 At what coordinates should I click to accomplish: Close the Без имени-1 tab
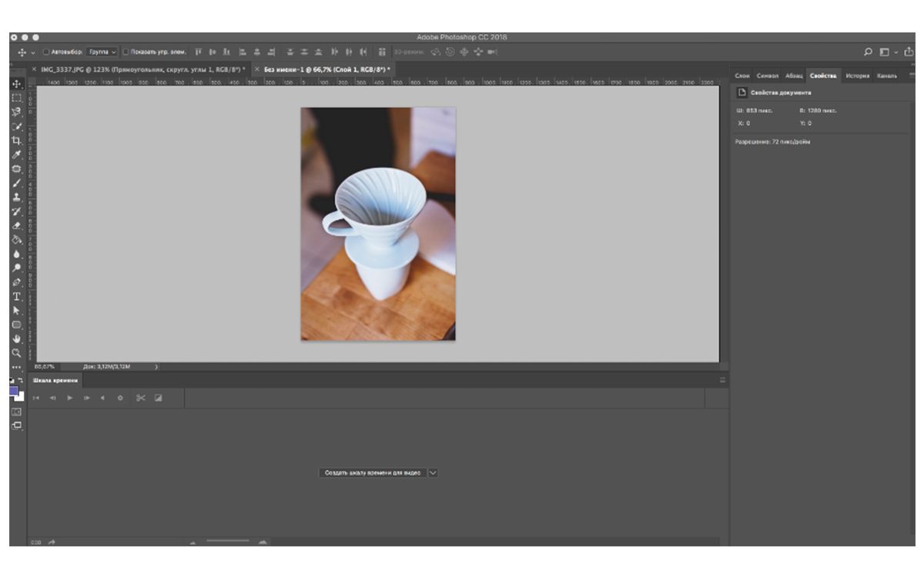coord(257,69)
